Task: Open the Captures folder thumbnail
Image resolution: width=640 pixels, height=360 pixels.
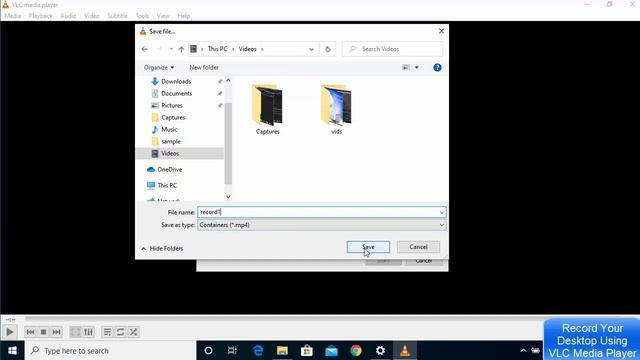Action: pyautogui.click(x=268, y=109)
